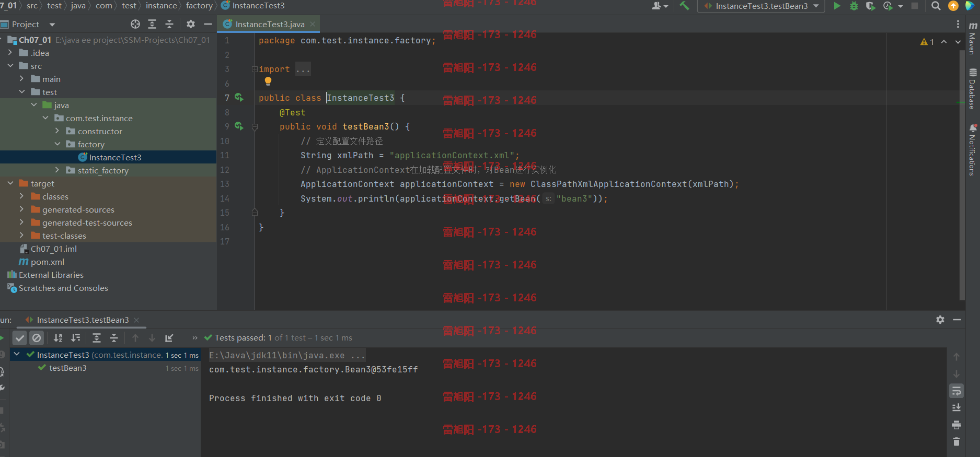The height and width of the screenshot is (457, 980).
Task: Toggle Show Passed tests button
Action: 20,338
